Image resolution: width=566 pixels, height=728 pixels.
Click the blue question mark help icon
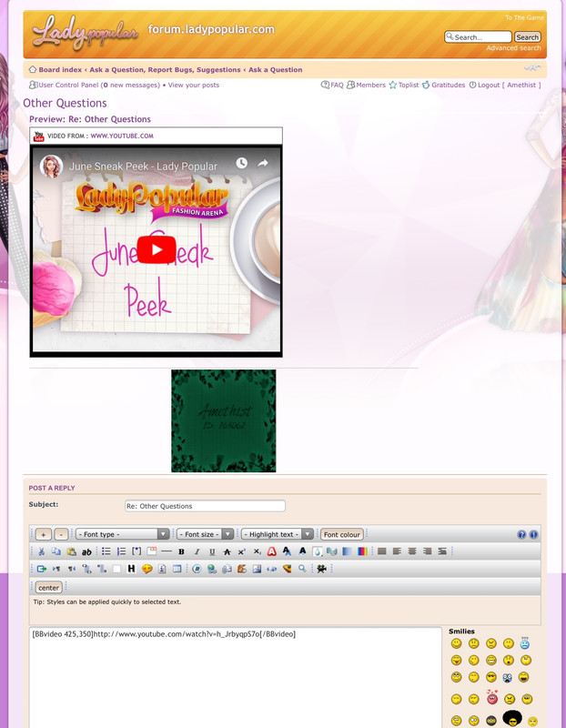[x=521, y=534]
